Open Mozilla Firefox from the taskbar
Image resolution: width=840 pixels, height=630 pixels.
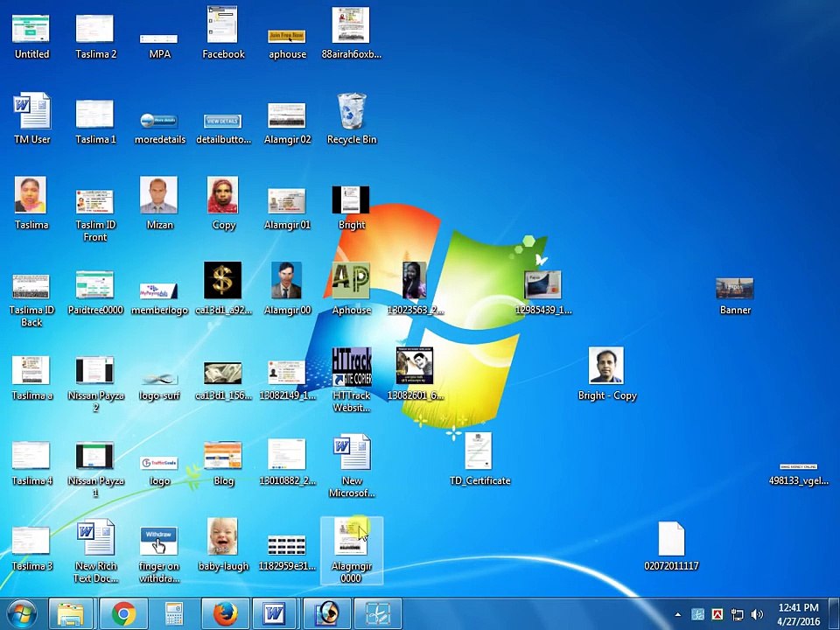(x=225, y=614)
